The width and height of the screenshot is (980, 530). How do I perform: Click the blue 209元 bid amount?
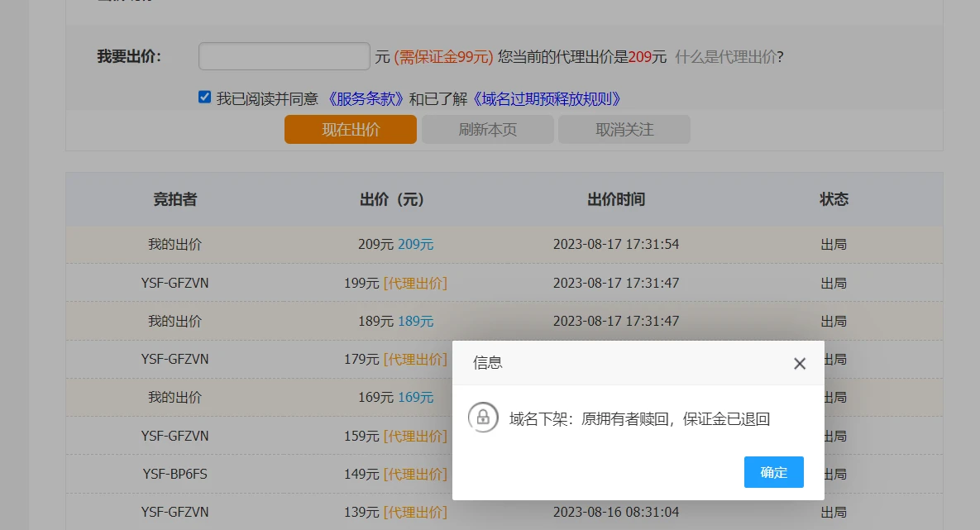(415, 245)
